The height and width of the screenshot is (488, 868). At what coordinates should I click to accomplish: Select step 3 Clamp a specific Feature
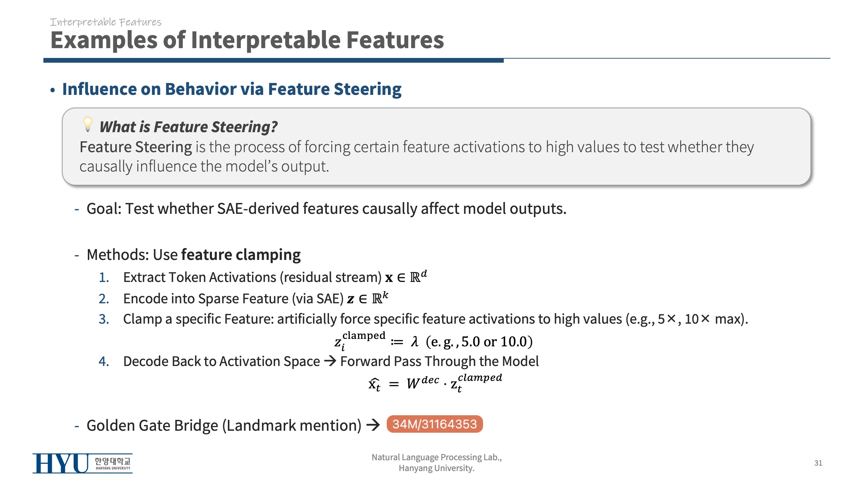435,319
